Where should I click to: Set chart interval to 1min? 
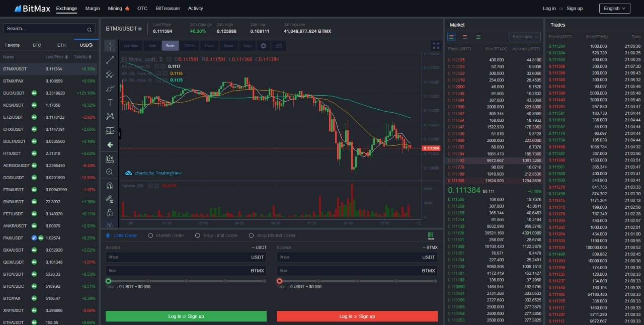(152, 46)
